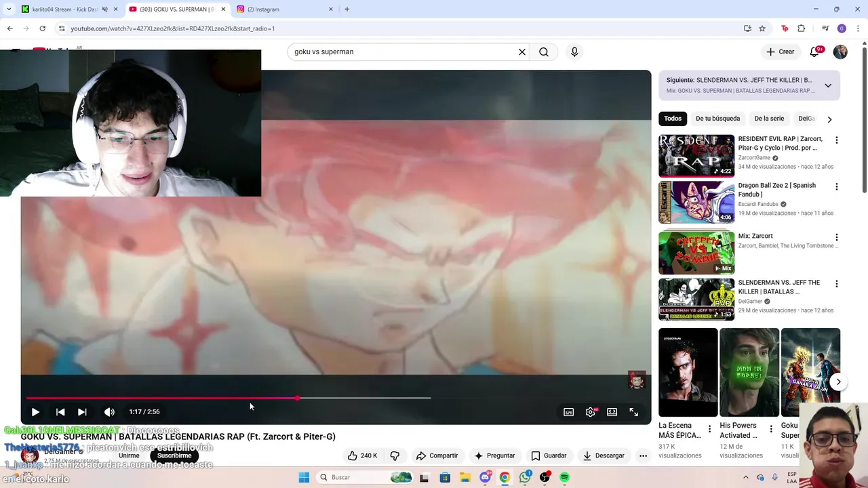Install app icon in address bar
The height and width of the screenshot is (488, 868).
[x=747, y=28]
